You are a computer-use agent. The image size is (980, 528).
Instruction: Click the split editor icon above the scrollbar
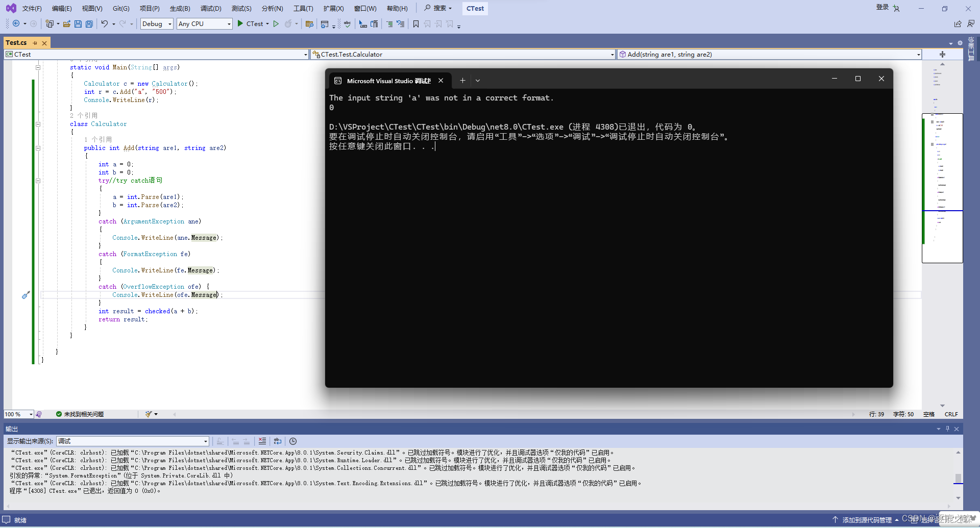[x=942, y=54]
